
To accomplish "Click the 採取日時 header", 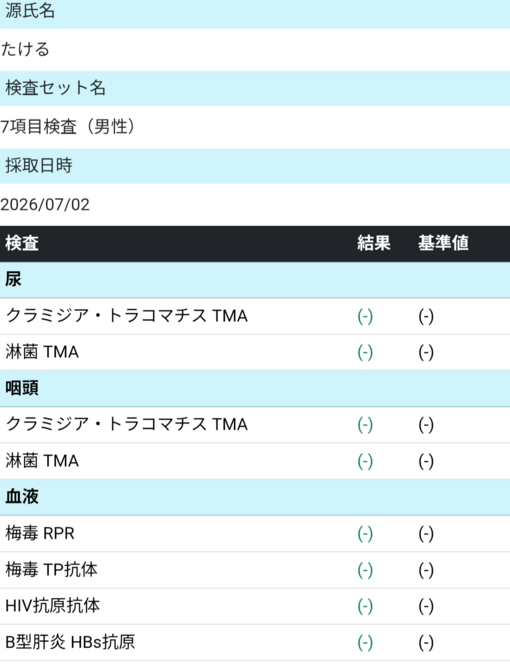I will click(39, 165).
